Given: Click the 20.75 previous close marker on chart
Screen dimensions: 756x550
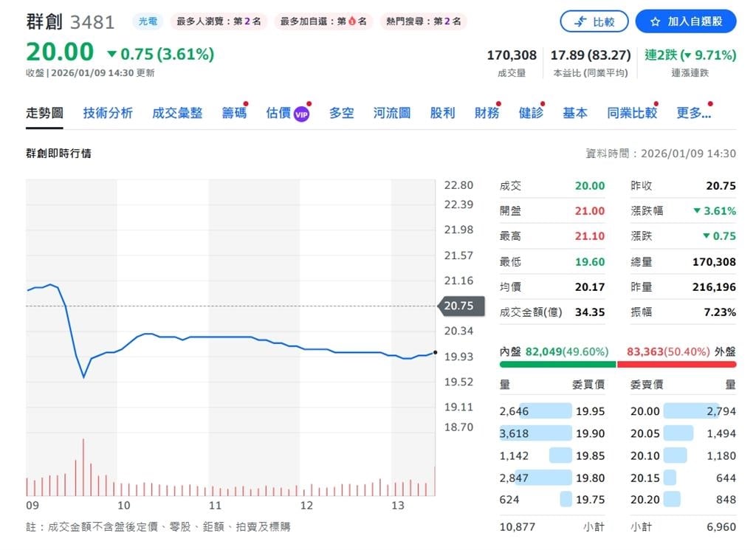Looking at the screenshot, I should click(x=461, y=305).
